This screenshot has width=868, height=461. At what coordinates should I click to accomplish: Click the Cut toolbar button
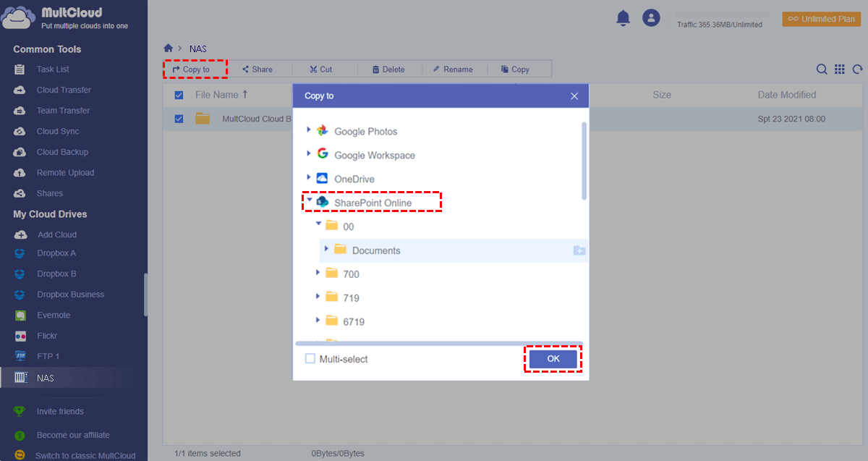point(321,69)
